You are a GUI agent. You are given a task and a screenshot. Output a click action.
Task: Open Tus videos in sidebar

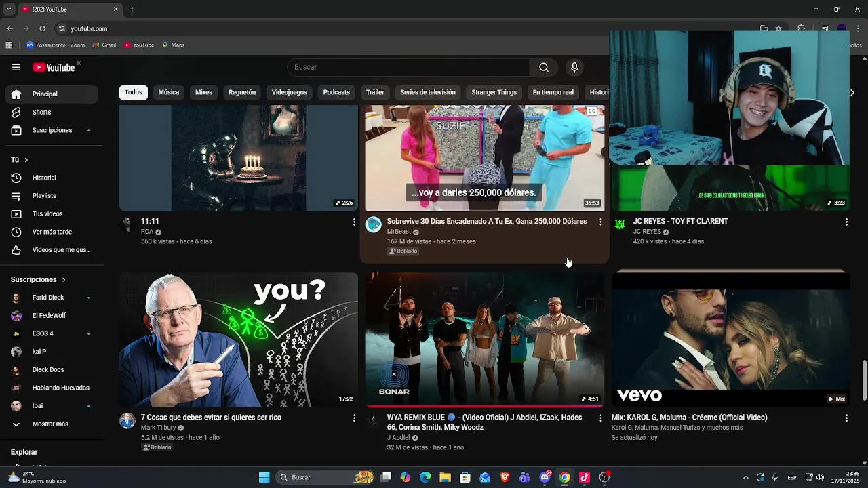pyautogui.click(x=52, y=214)
